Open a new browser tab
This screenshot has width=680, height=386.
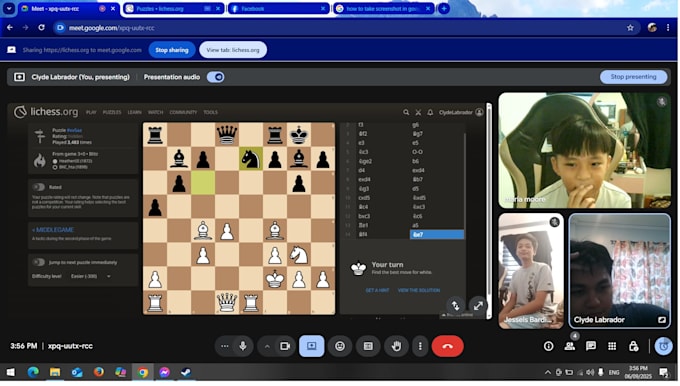(x=444, y=8)
